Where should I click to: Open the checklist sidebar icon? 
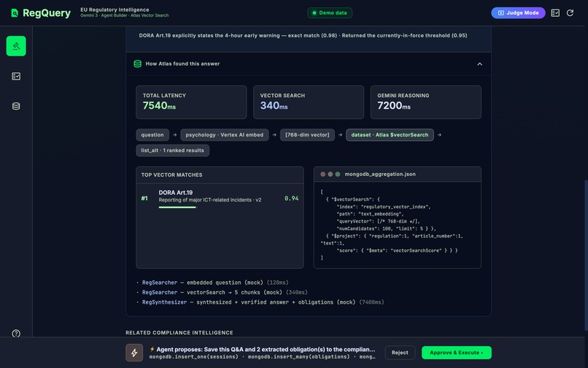tap(16, 76)
